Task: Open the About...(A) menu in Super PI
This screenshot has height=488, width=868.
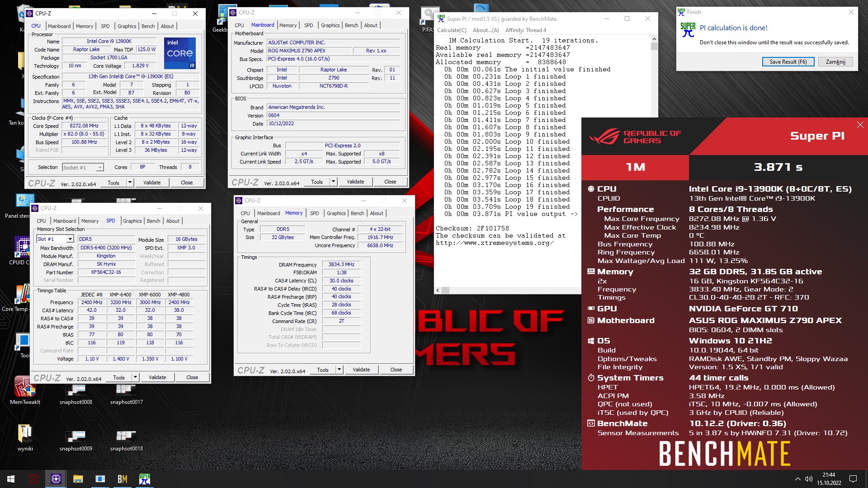Action: point(486,30)
